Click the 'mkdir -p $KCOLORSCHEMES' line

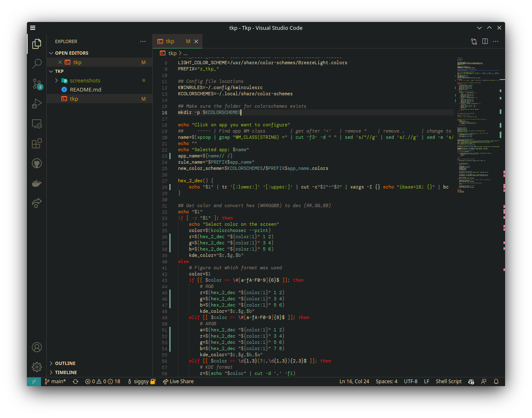click(x=209, y=112)
